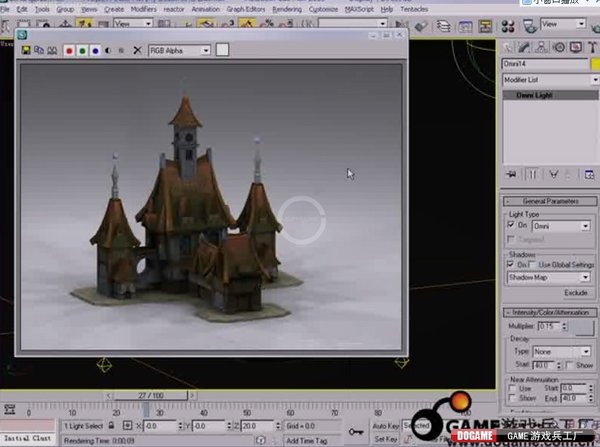The height and width of the screenshot is (447, 600).
Task: Expand the Modifier List dropdown
Action: coord(550,79)
